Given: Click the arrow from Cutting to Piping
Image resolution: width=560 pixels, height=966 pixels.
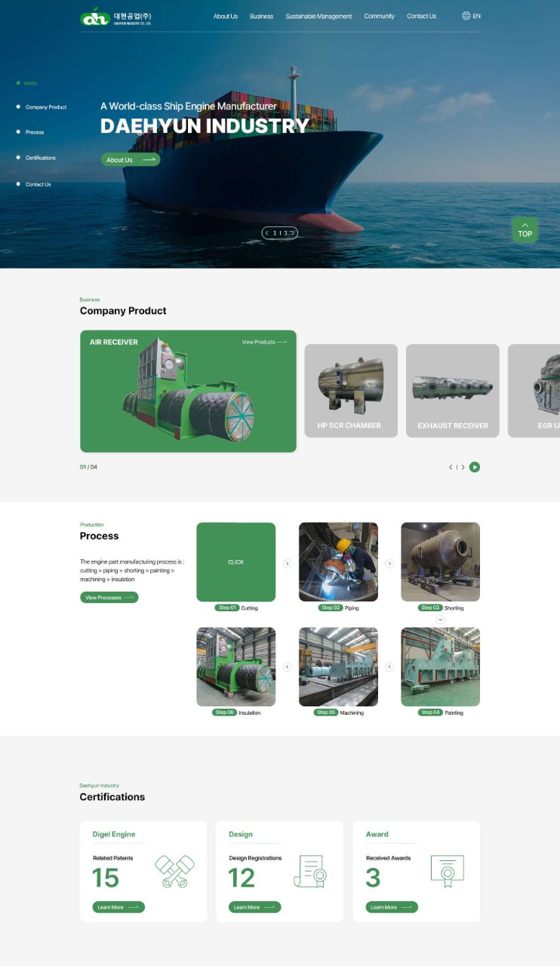Looking at the screenshot, I should click(x=288, y=564).
